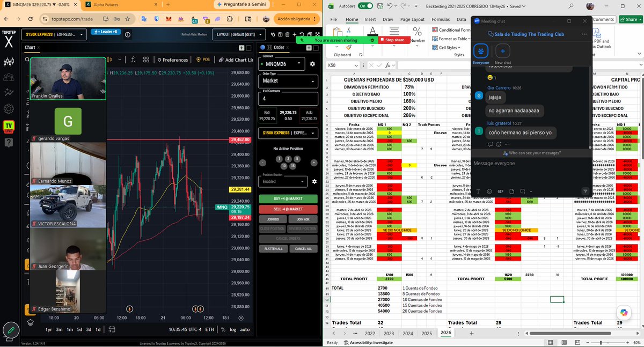Click the FLATTEN ALL button
The image size is (644, 347).
click(x=273, y=249)
